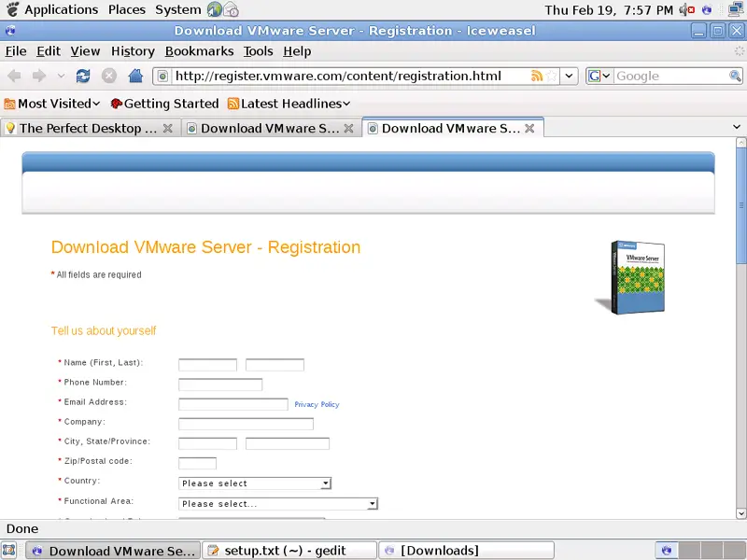Open the back/forward history dropdown arrow
Screen dimensions: 747x560
[61, 76]
